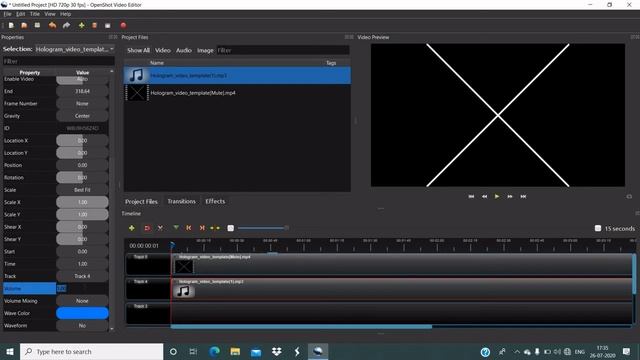Switch to the Effects tab

(x=215, y=201)
